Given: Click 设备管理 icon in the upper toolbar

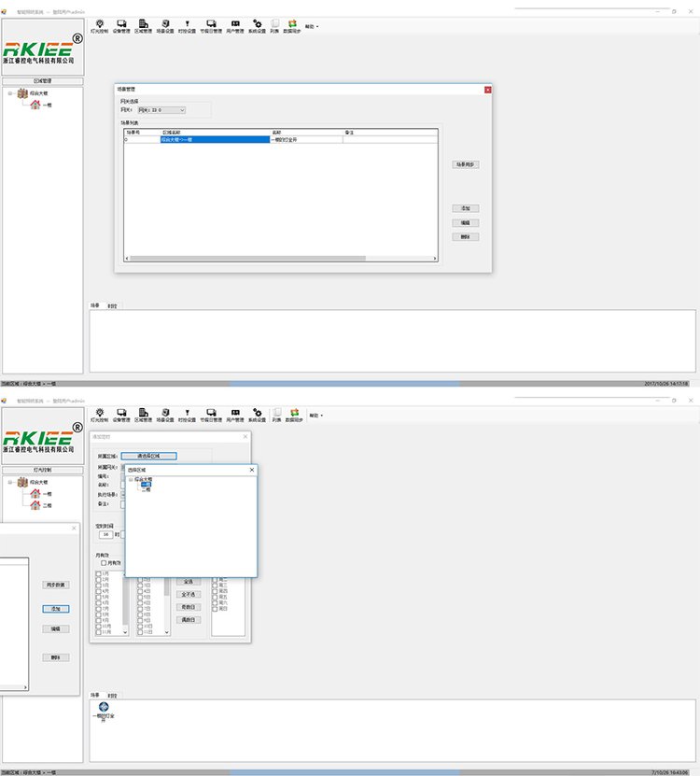Looking at the screenshot, I should click(x=122, y=24).
